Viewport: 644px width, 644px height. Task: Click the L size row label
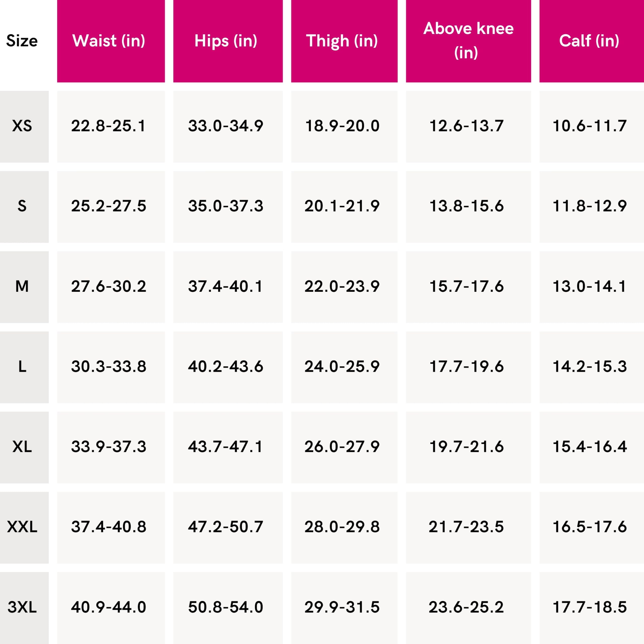coord(24,367)
